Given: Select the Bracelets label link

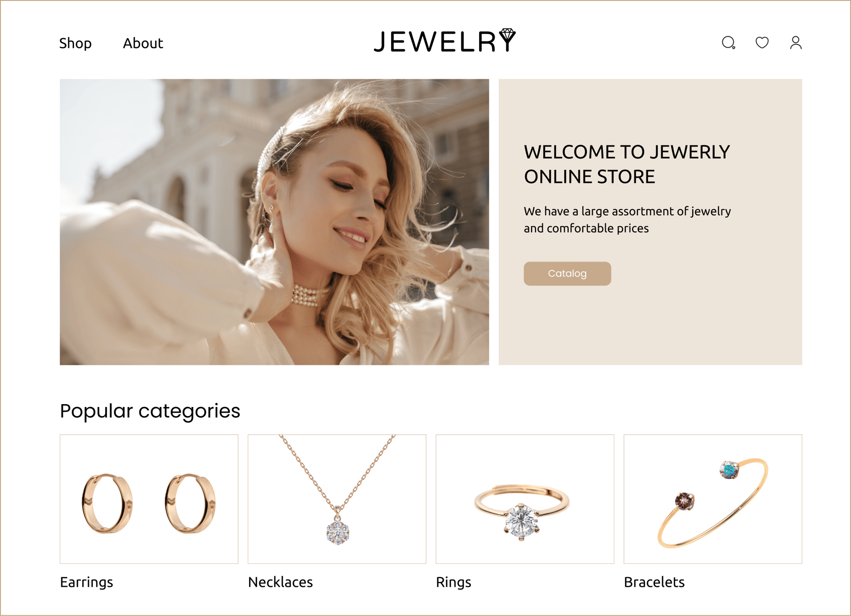Looking at the screenshot, I should coord(654,582).
